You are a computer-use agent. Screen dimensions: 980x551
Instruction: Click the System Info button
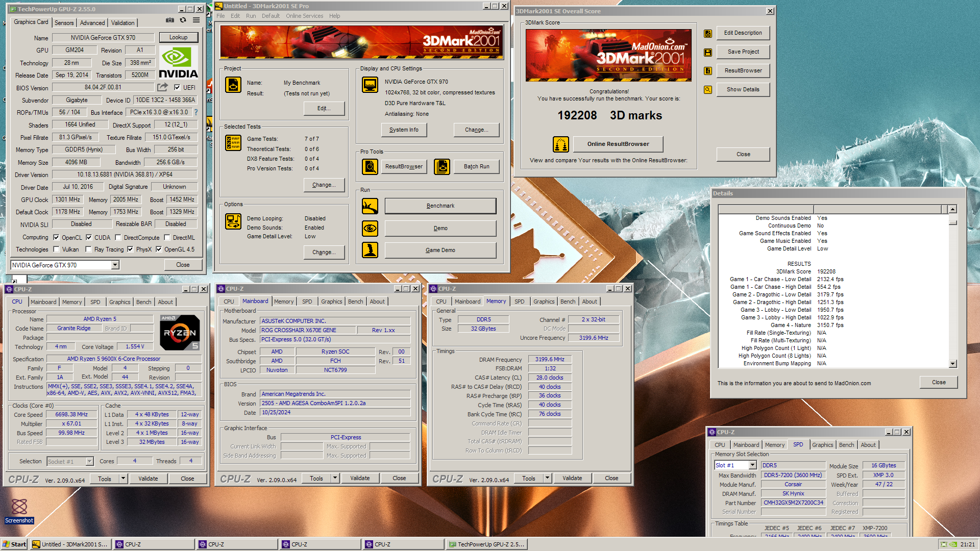pos(404,130)
